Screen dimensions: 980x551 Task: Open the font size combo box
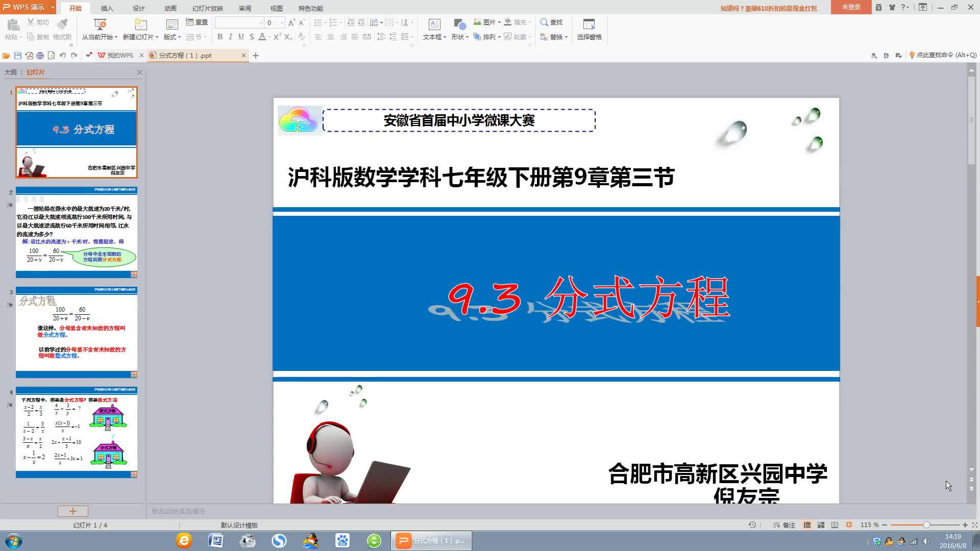275,22
